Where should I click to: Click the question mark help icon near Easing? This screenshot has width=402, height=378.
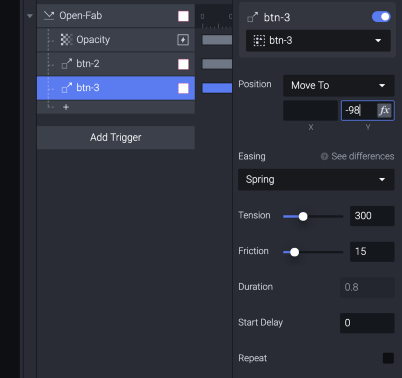pos(324,156)
